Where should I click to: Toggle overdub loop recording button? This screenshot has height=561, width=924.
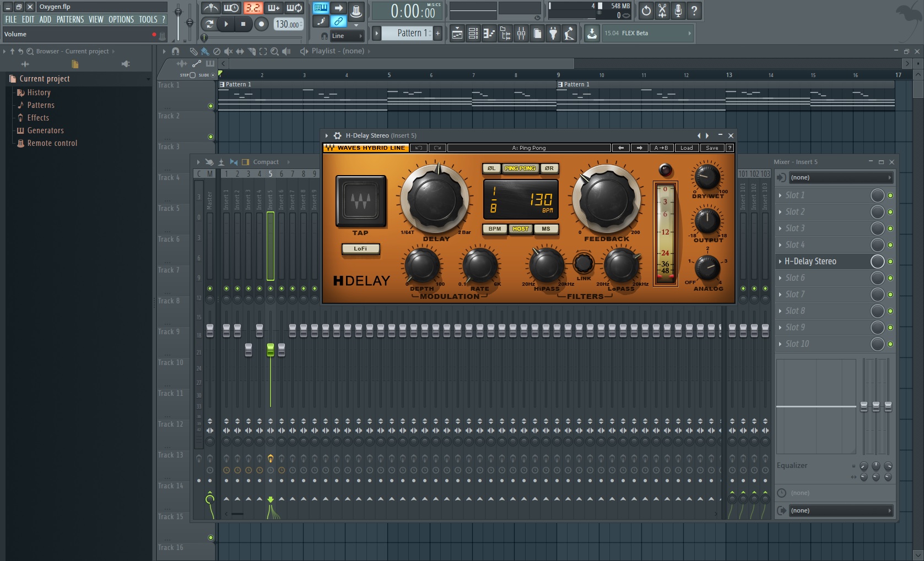[274, 8]
